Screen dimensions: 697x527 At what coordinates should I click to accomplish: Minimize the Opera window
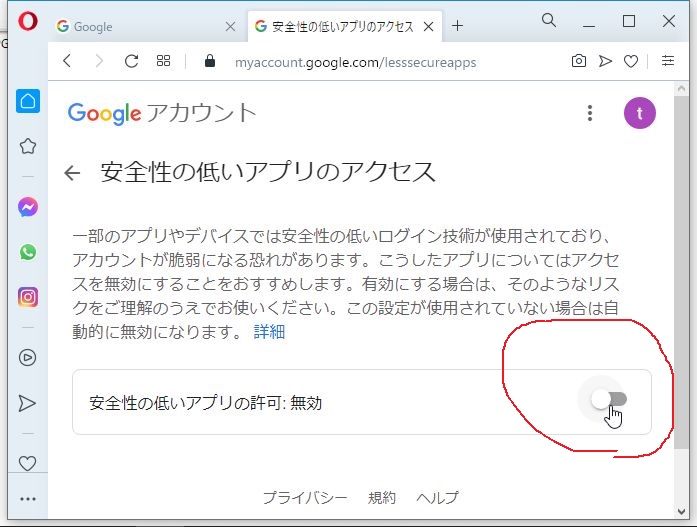click(589, 26)
